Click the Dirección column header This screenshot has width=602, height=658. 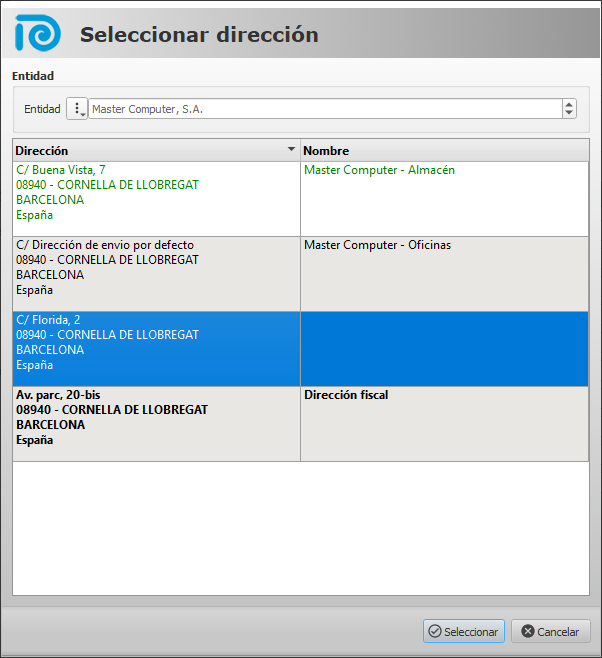click(x=150, y=150)
